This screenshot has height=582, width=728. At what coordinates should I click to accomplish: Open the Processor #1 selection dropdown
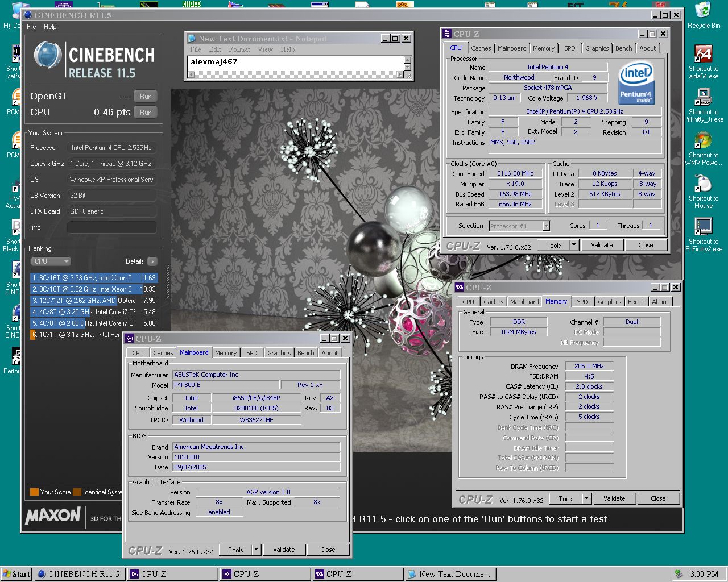(x=519, y=226)
